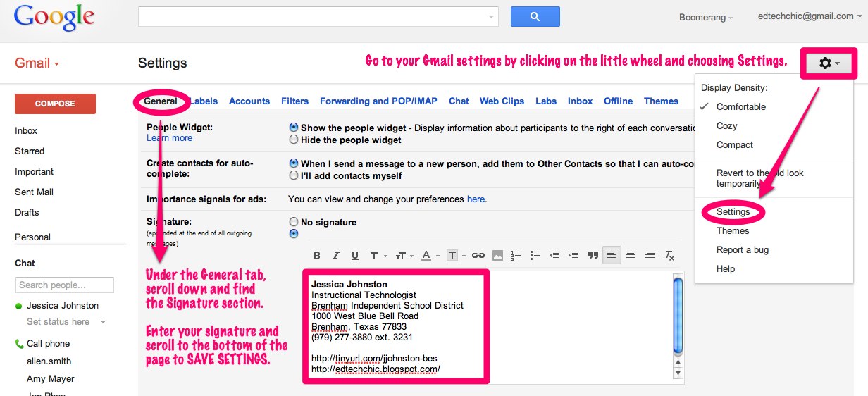Screen dimensions: 868x396
Task: Open the Drafts folder
Action: pos(27,213)
